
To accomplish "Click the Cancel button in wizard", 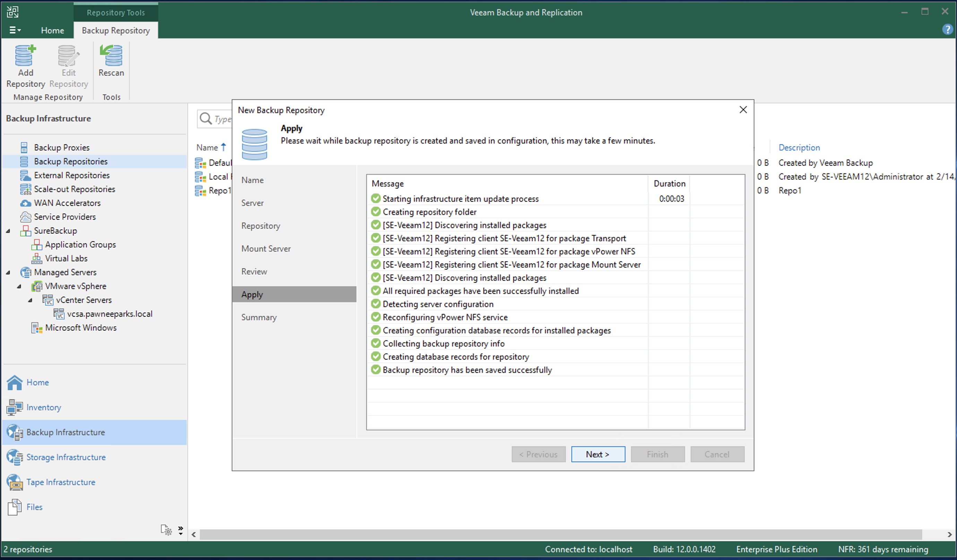I will tap(717, 454).
